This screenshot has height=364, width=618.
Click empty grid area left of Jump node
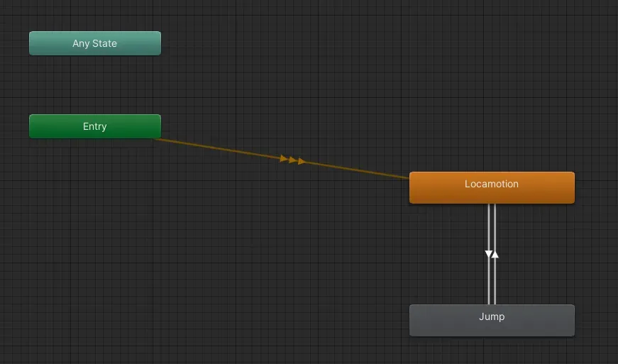284,319
